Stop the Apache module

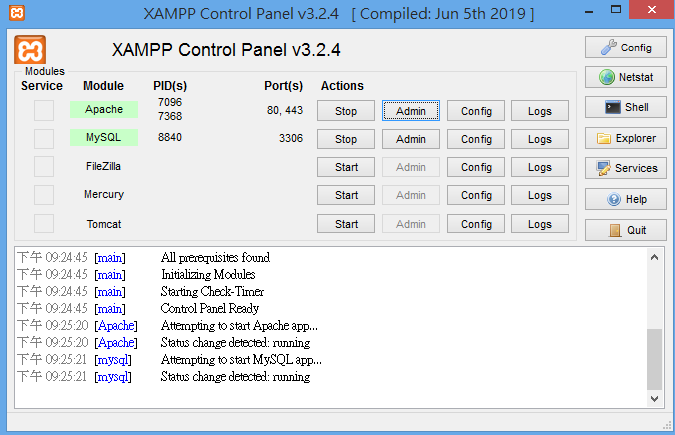[x=346, y=111]
